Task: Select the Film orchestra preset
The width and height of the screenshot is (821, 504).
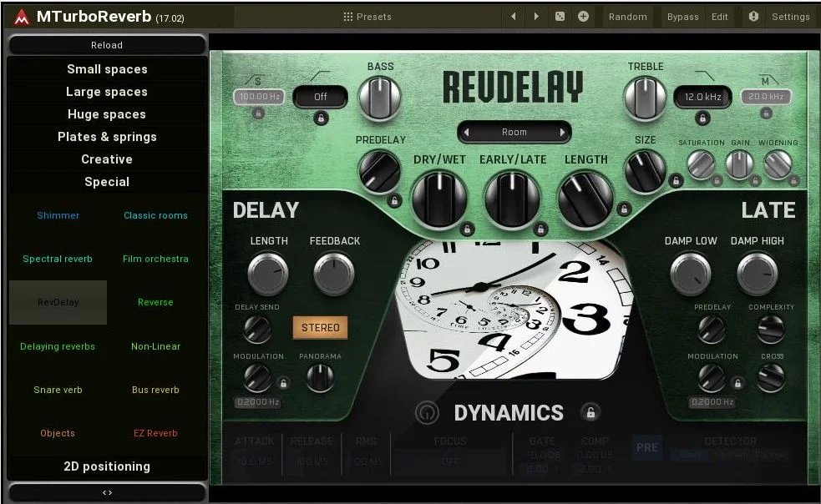Action: pos(155,259)
